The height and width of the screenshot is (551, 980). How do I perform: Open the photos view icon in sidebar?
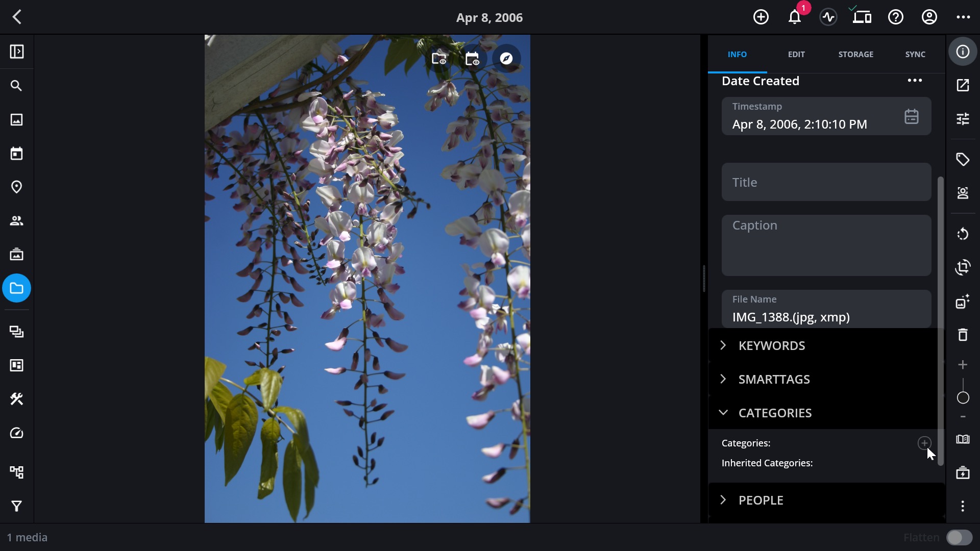coord(17,119)
